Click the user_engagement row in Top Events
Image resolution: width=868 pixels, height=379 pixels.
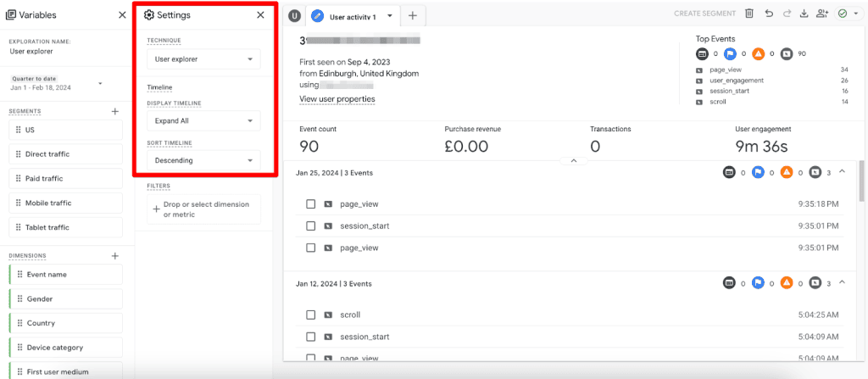[771, 81]
